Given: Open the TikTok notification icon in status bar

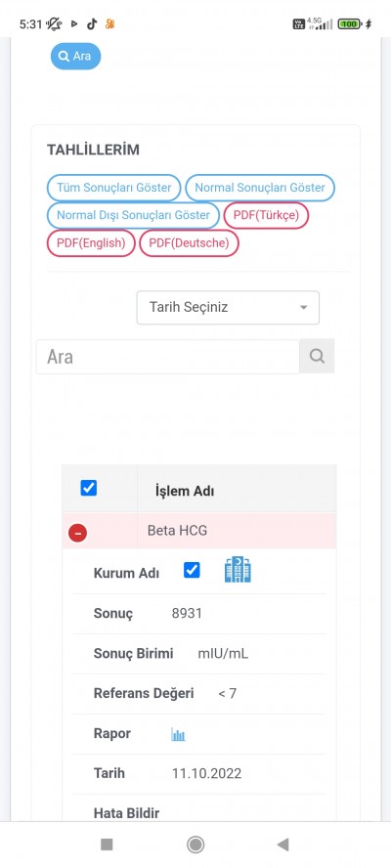Looking at the screenshot, I should pyautogui.click(x=92, y=23).
